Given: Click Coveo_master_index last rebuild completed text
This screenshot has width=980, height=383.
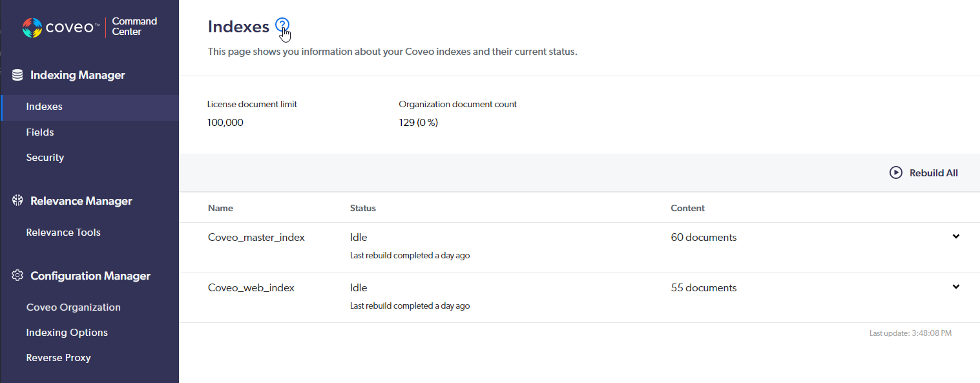Looking at the screenshot, I should [x=410, y=256].
